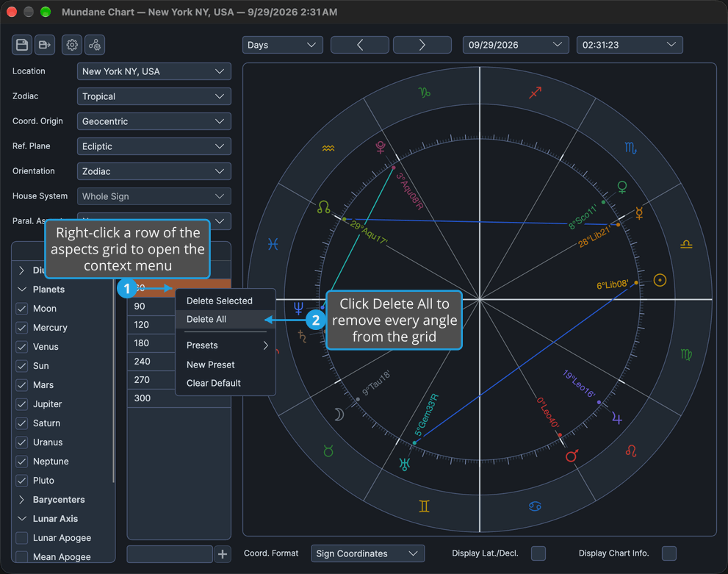The image size is (728, 574).
Task: Toggle the Venus checkbox
Action: 22,346
